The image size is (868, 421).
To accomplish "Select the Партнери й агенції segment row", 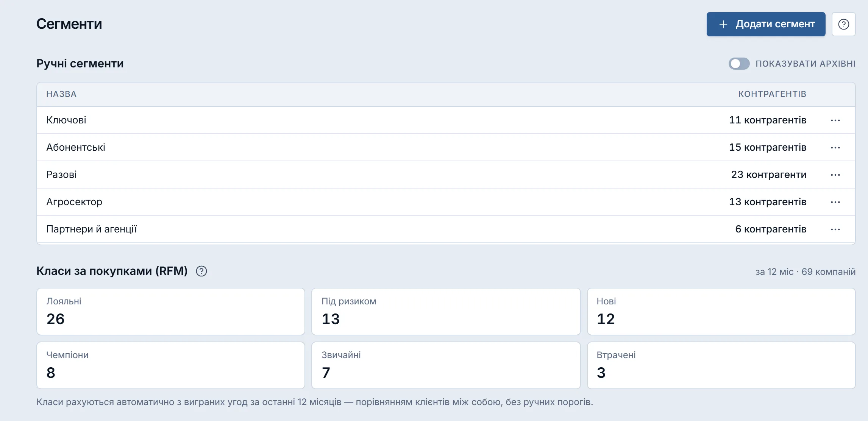I will 446,229.
